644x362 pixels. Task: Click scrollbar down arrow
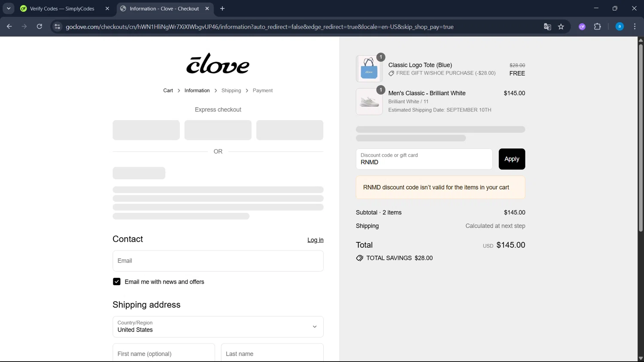point(641,359)
